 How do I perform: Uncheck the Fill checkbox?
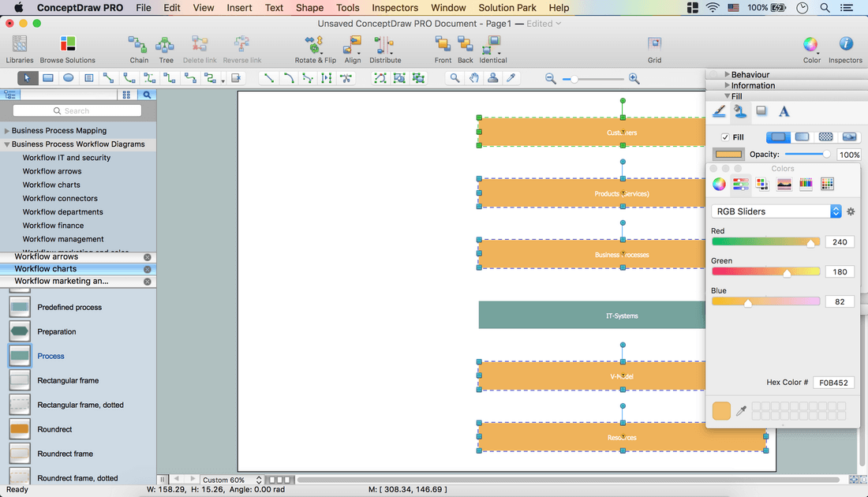pyautogui.click(x=726, y=137)
